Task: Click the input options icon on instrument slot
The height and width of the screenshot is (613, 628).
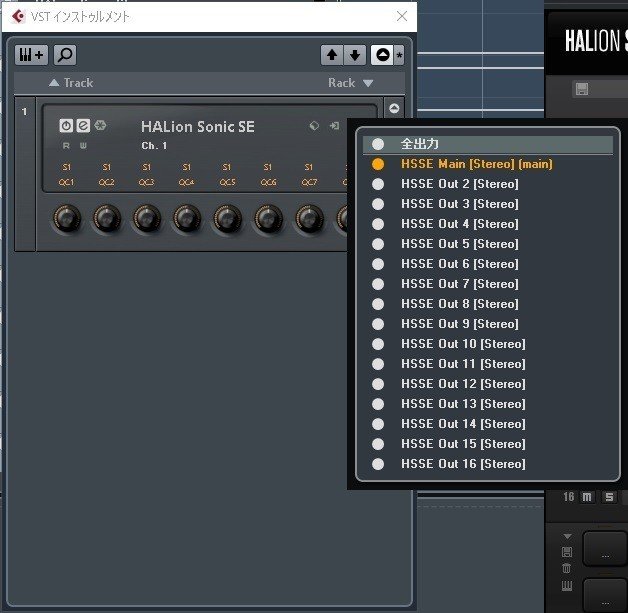Action: click(x=314, y=126)
